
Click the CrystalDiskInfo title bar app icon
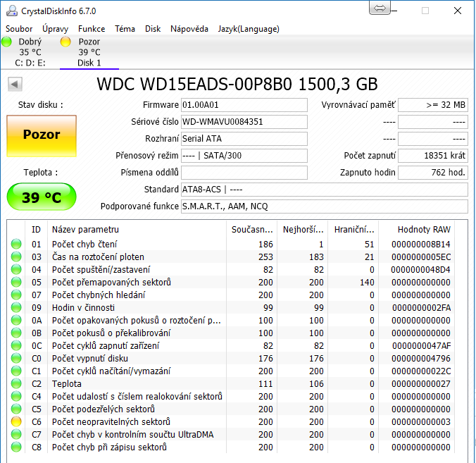12,11
